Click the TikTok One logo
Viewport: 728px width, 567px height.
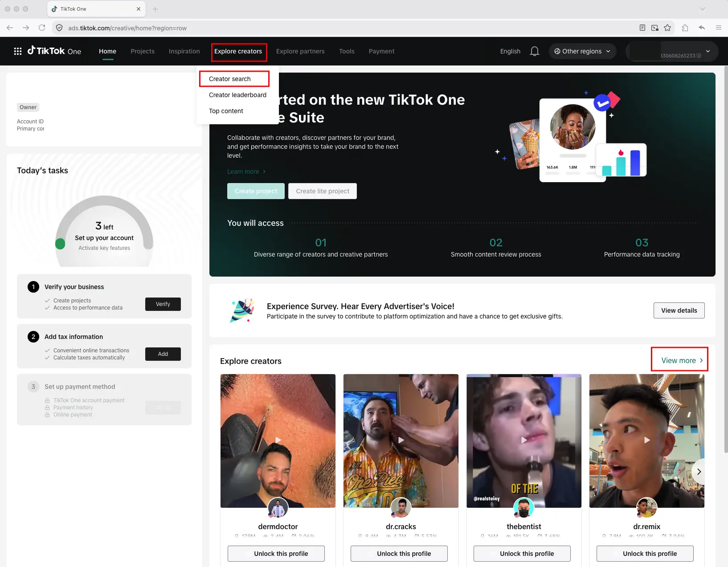coord(54,51)
